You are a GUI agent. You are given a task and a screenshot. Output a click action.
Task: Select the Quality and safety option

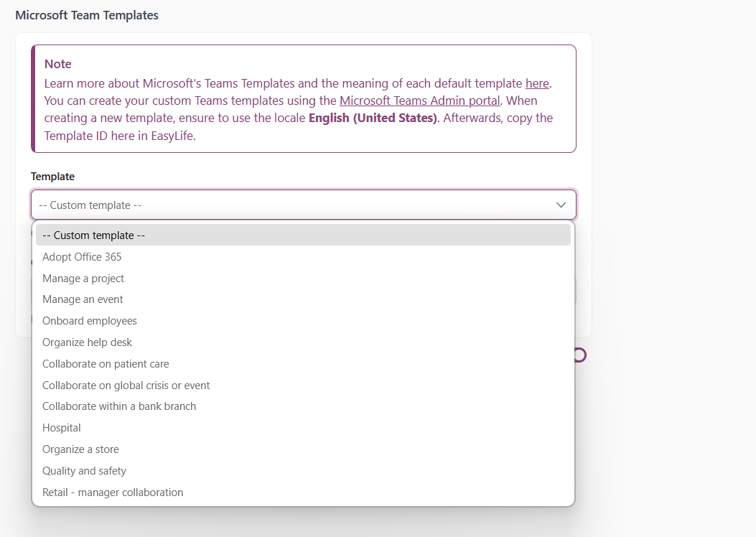83,471
